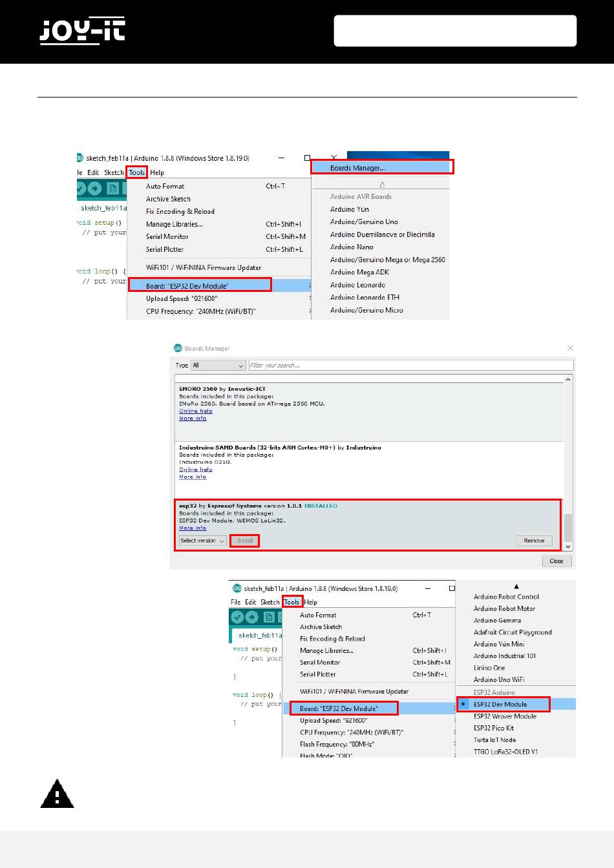Image resolution: width=614 pixels, height=868 pixels.
Task: Select ESP32 Pico Kit board
Action: click(x=494, y=728)
